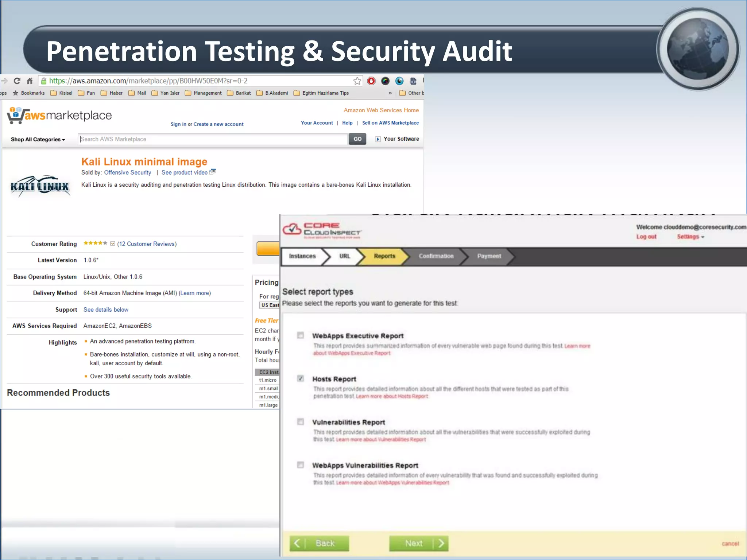Tick the WebApps Executive Report checkbox

(x=300, y=335)
